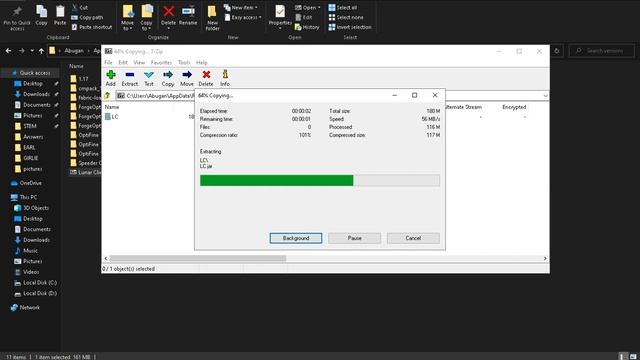Open the Open dropdown in Explorer ribbon

[x=308, y=7]
